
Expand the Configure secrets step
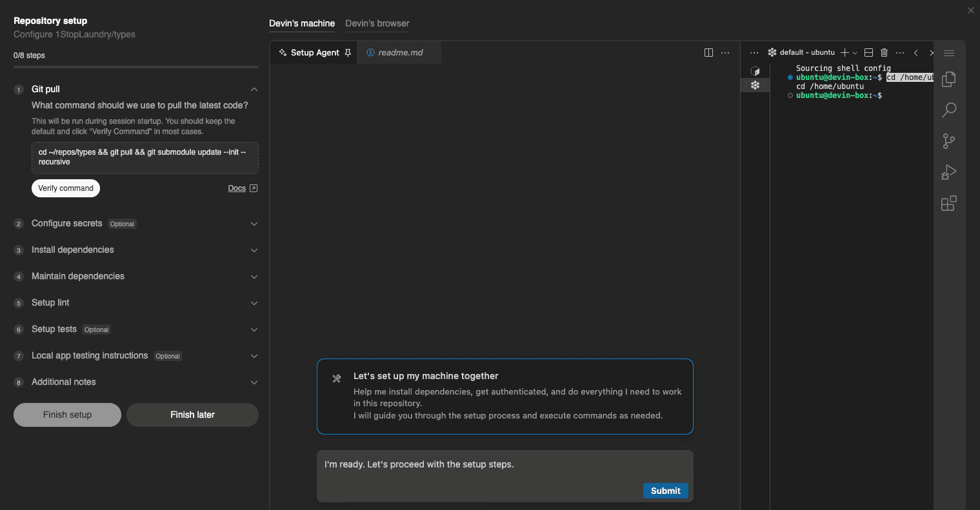click(254, 224)
